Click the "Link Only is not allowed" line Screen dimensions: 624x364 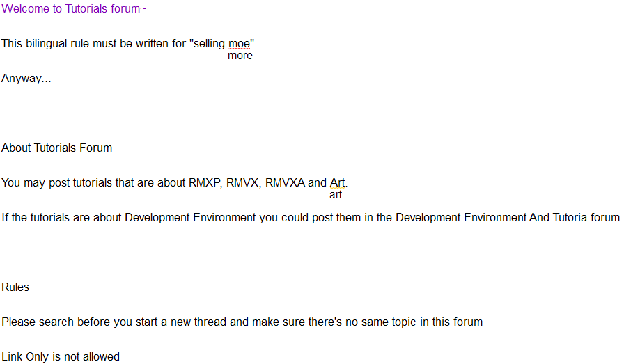(x=61, y=357)
